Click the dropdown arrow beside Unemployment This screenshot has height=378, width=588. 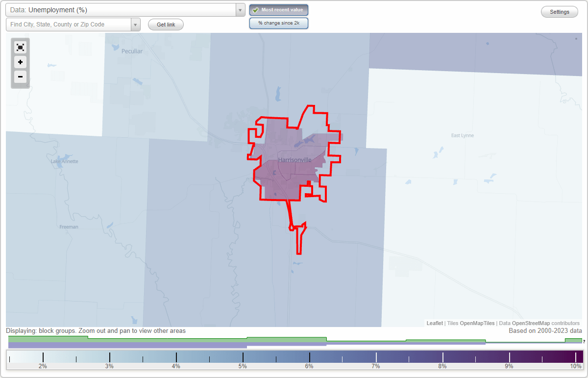pos(239,9)
